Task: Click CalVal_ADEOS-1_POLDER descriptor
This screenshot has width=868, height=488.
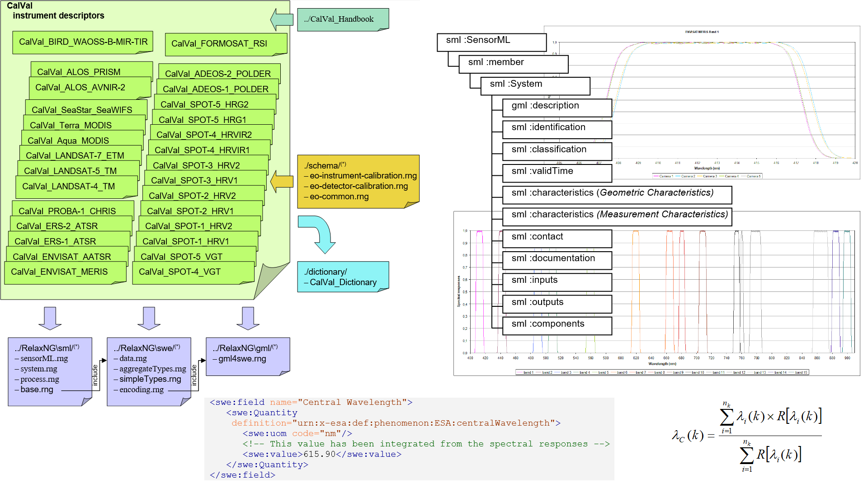Action: 217,88
